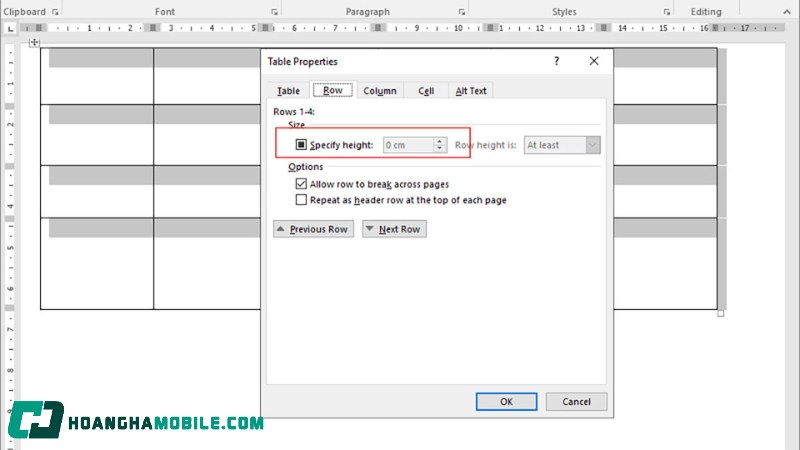800x450 pixels.
Task: Enable Repeat as header row option
Action: coord(301,200)
